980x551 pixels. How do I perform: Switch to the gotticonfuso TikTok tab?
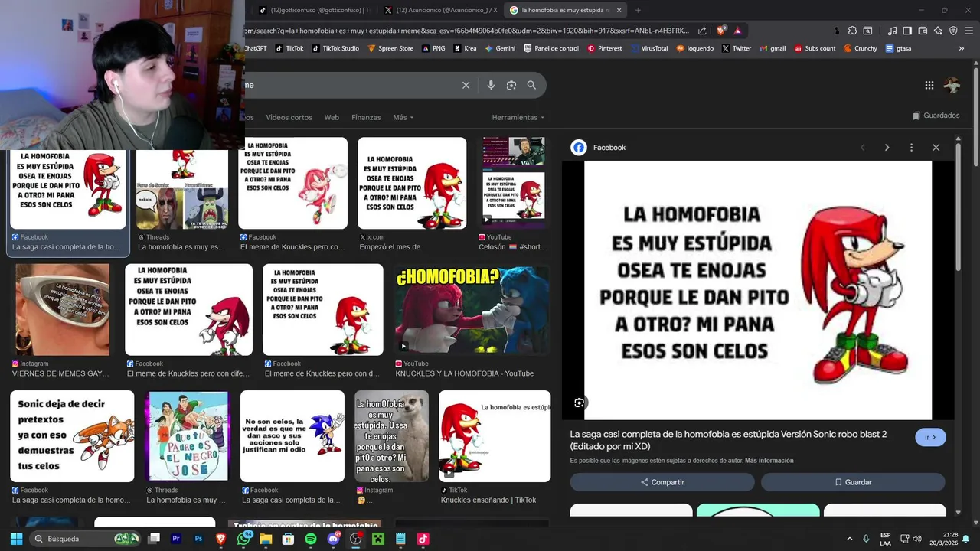(x=314, y=10)
